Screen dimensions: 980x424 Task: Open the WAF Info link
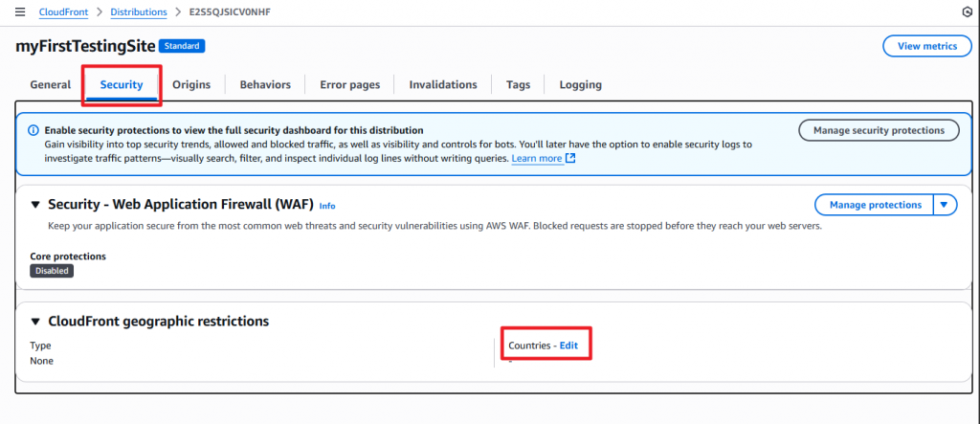[327, 205]
